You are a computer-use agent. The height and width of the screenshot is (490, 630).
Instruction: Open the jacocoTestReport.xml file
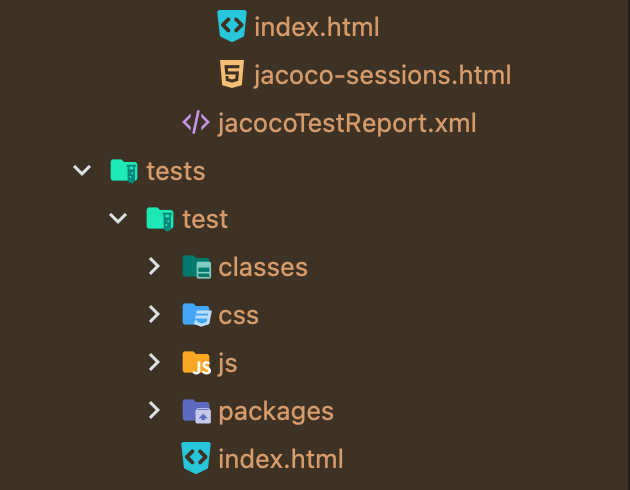[x=346, y=123]
